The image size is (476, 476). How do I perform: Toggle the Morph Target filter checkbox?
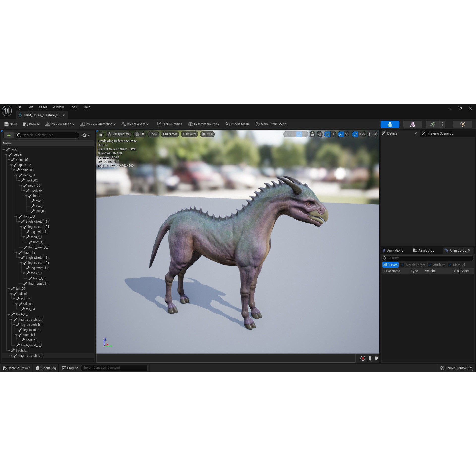[x=402, y=265]
